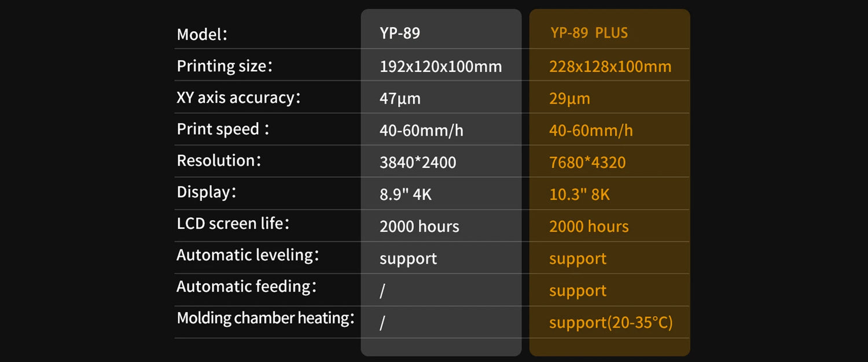Select the "Automatic leveling:" label
Screen dimensions: 868x362
[248, 255]
